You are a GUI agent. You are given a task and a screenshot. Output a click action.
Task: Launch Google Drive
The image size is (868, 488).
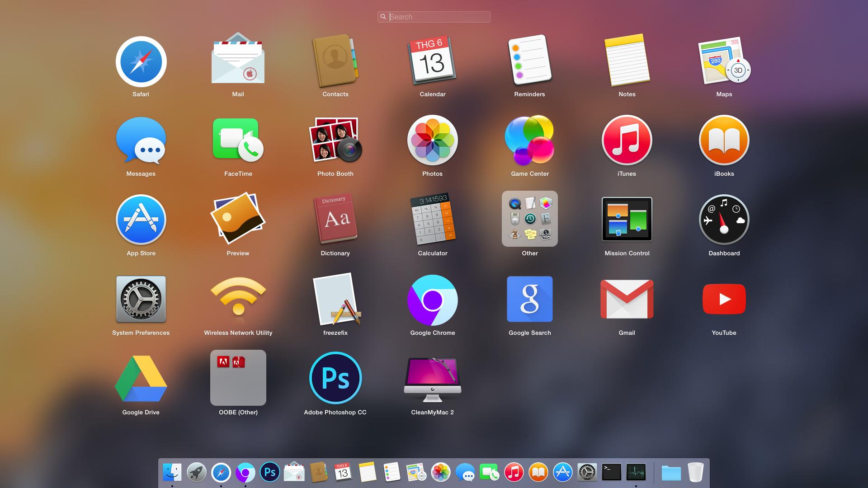click(141, 379)
